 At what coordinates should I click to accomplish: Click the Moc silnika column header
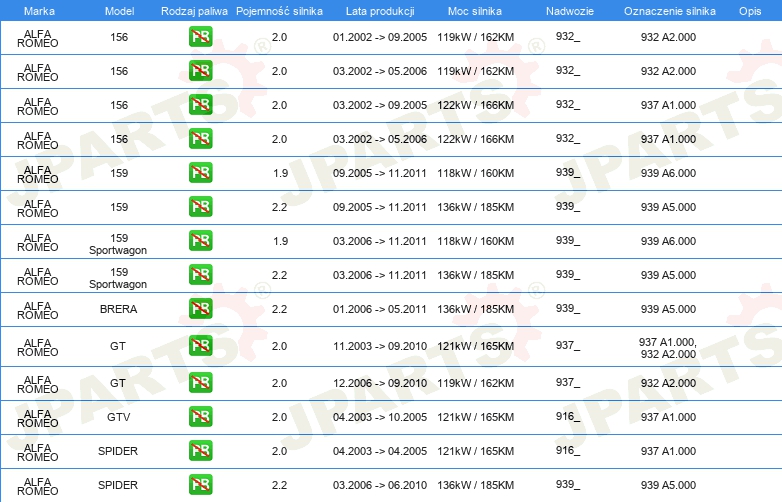475,11
